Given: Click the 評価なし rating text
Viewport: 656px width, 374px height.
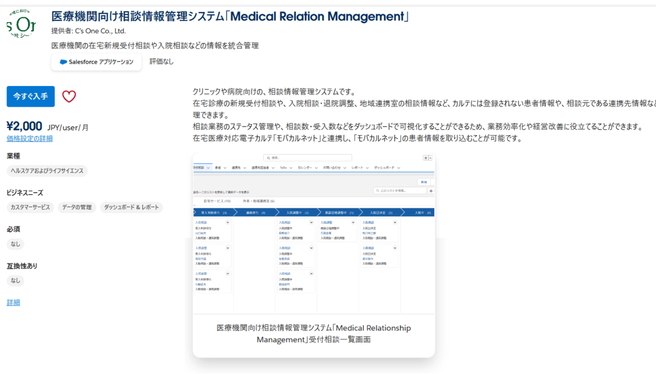Looking at the screenshot, I should pyautogui.click(x=161, y=61).
